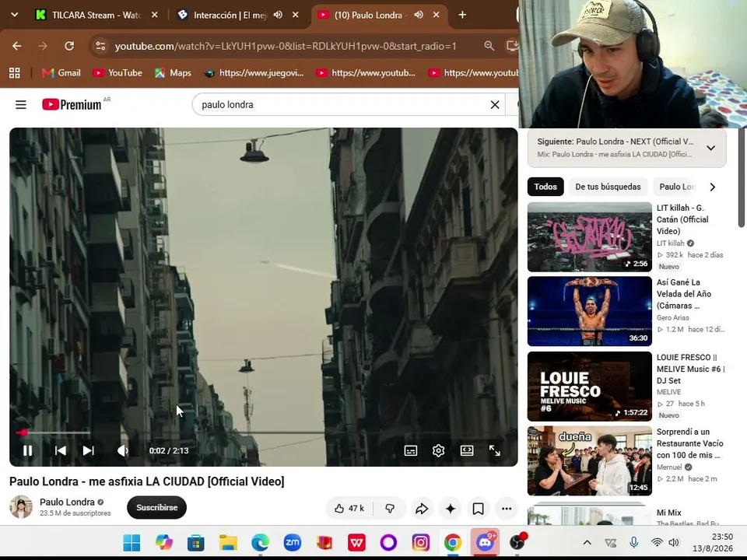Open Paulo Londra channel avatar

21,506
